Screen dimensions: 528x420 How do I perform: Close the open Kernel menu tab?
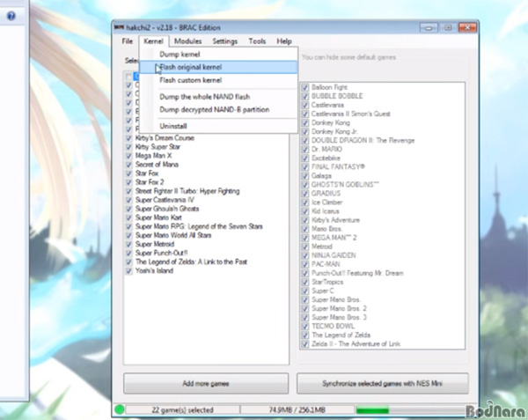(x=153, y=41)
